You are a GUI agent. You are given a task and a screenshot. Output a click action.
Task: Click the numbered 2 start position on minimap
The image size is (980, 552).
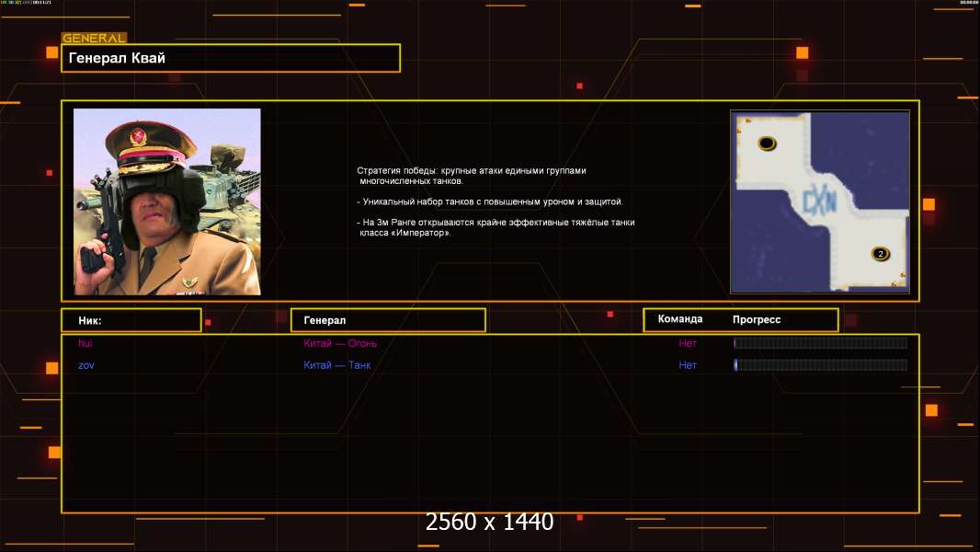880,254
